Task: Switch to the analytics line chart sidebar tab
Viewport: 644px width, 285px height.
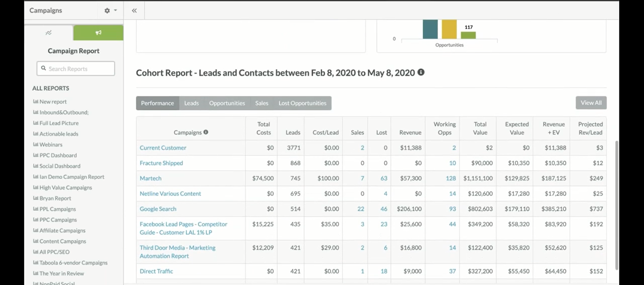Action: 49,33
